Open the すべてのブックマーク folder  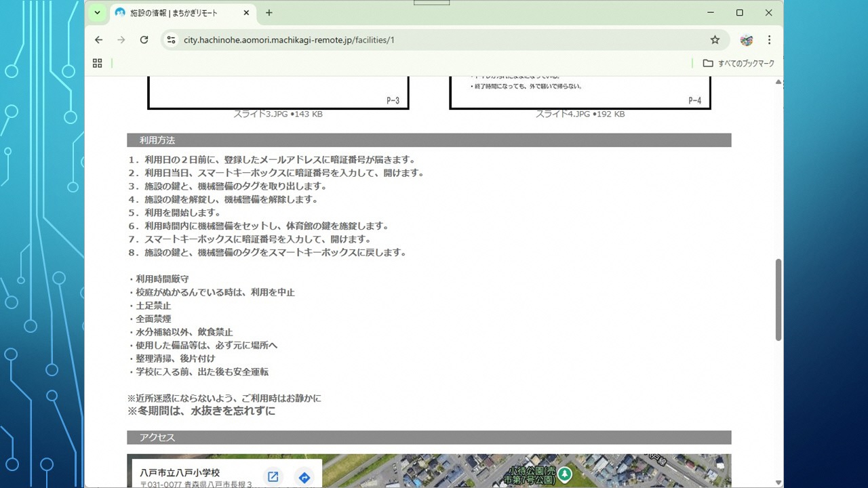pyautogui.click(x=742, y=62)
